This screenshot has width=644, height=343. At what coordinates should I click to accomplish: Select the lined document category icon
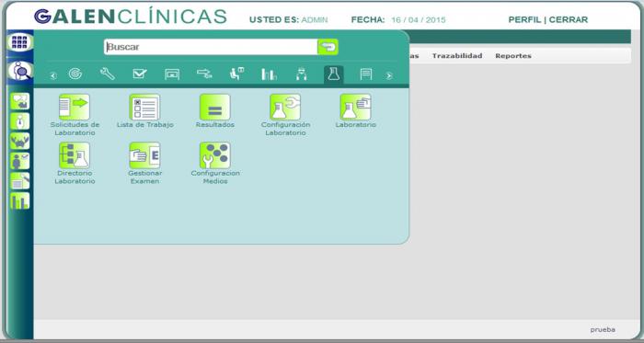tap(365, 74)
